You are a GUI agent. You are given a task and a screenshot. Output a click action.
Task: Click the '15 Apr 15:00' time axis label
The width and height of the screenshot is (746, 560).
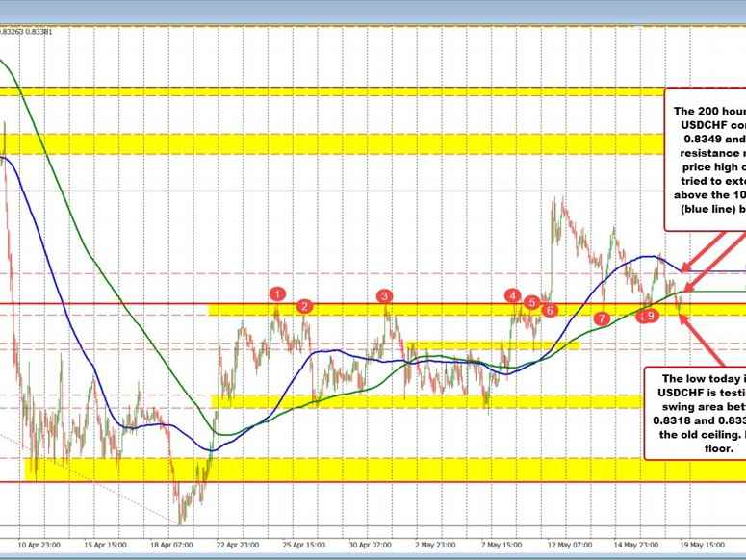pyautogui.click(x=105, y=545)
